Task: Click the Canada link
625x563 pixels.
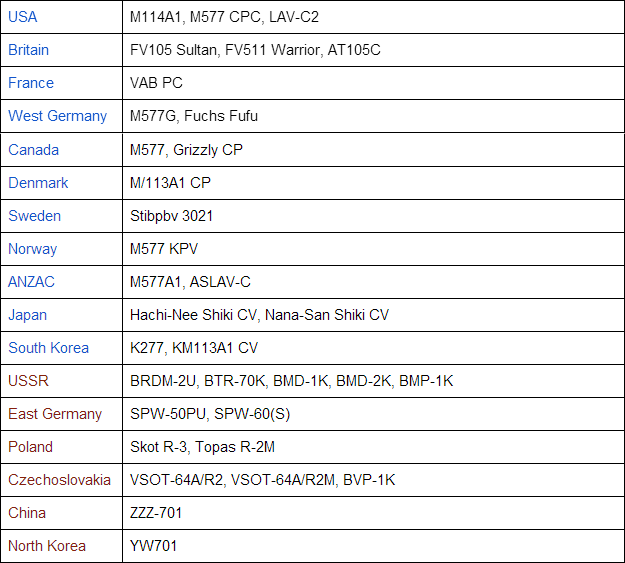Action: click(33, 150)
